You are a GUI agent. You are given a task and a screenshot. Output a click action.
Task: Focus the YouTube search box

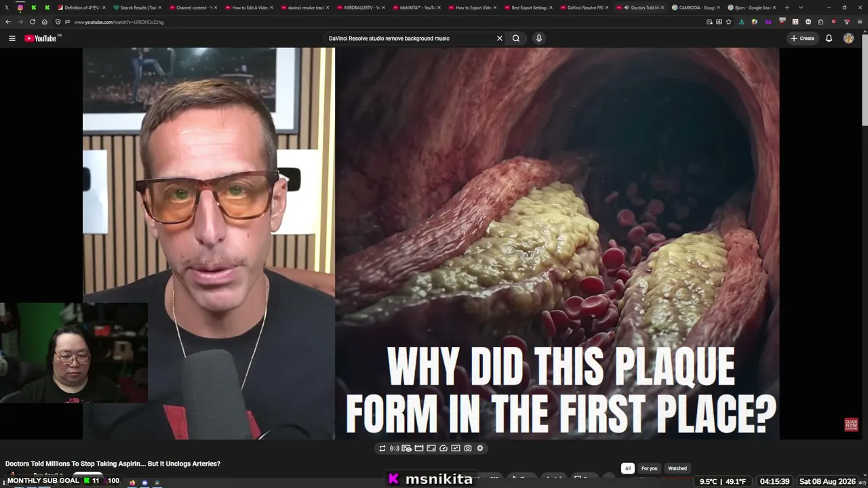[410, 38]
